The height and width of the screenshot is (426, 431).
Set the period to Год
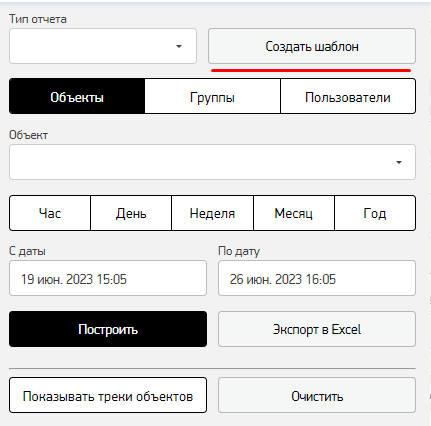click(x=375, y=213)
